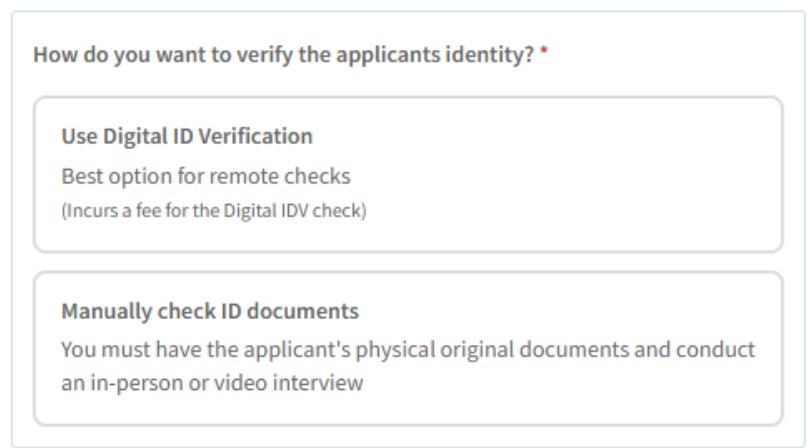Image resolution: width=807 pixels, height=448 pixels.
Task: Click the physical original documents description text
Action: point(406,350)
